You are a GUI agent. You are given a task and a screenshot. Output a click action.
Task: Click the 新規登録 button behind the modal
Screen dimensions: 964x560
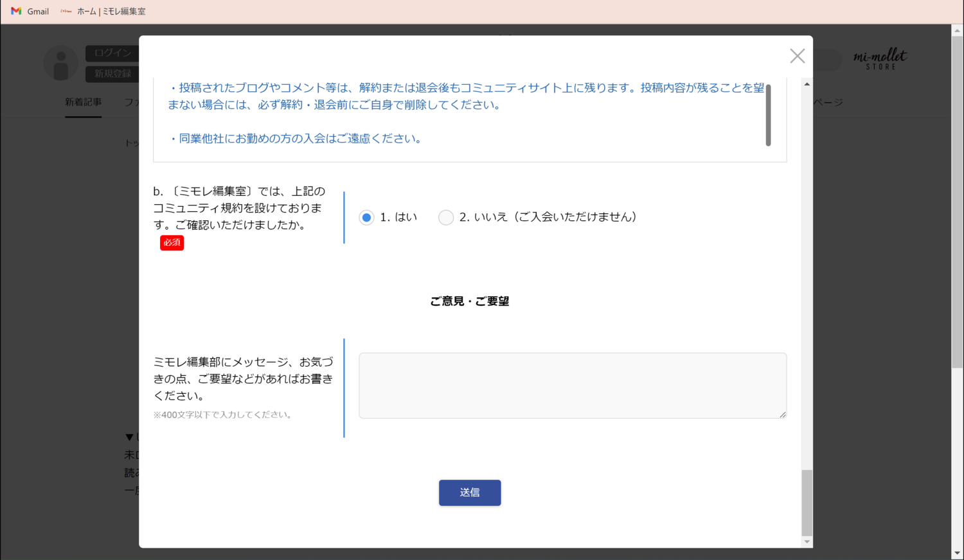pos(112,73)
